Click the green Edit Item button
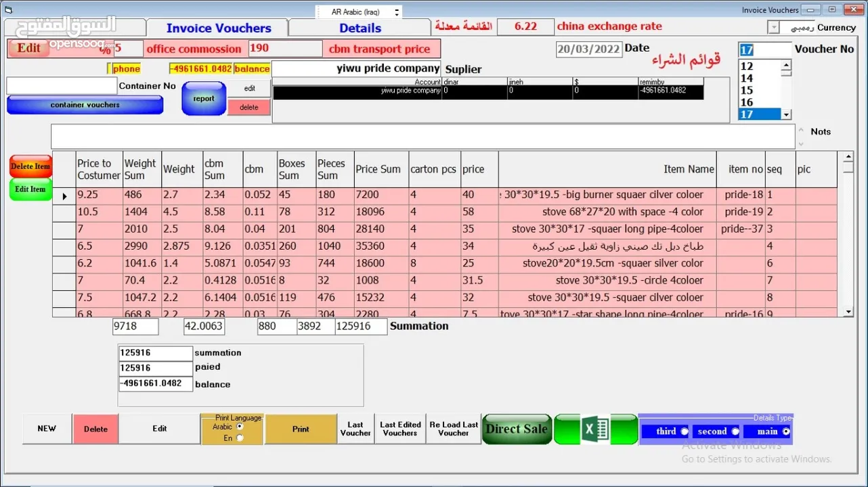 tap(30, 189)
